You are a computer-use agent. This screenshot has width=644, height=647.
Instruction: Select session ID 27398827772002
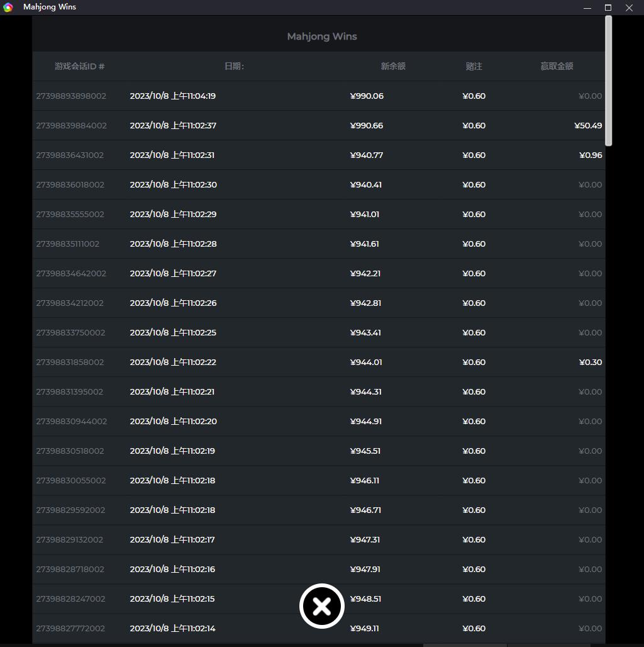point(70,628)
